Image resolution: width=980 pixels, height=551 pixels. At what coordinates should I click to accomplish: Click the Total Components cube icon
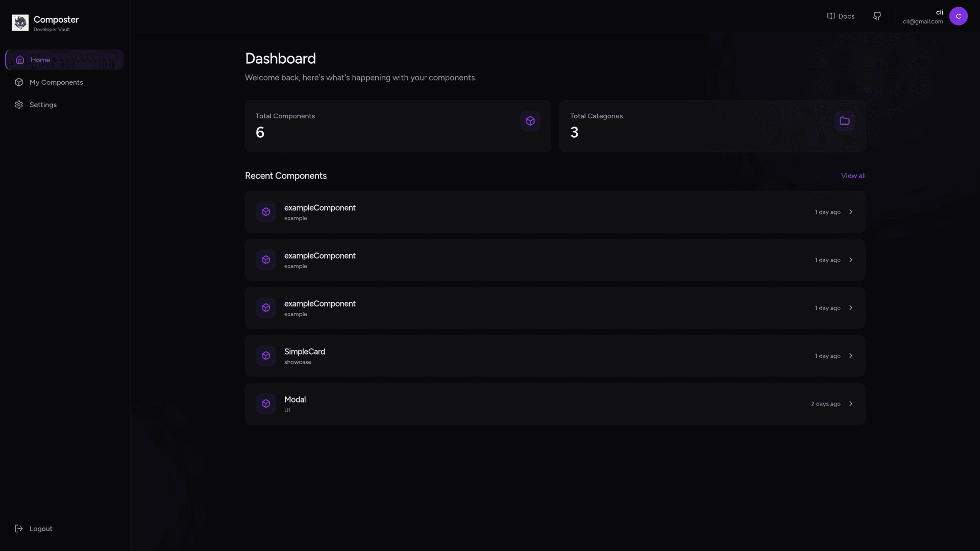(530, 121)
